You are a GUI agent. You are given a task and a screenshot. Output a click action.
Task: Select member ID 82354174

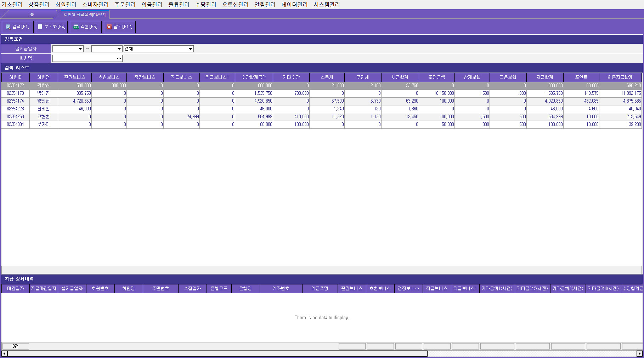[x=16, y=101]
